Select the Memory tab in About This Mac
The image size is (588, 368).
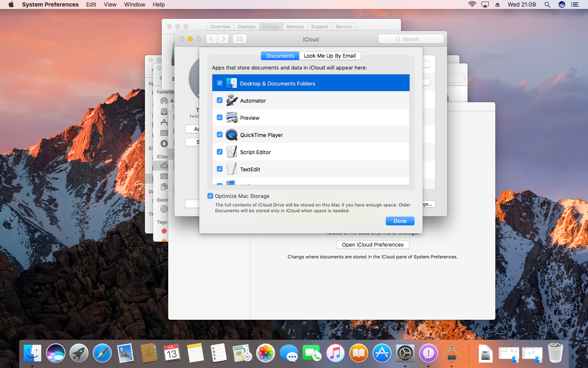coord(295,27)
